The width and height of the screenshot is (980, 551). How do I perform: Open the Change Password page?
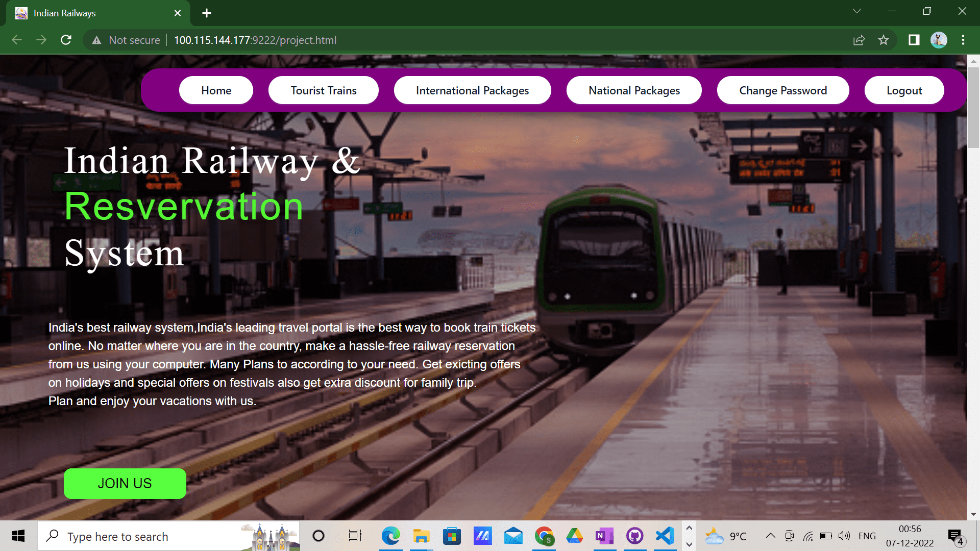pos(783,90)
